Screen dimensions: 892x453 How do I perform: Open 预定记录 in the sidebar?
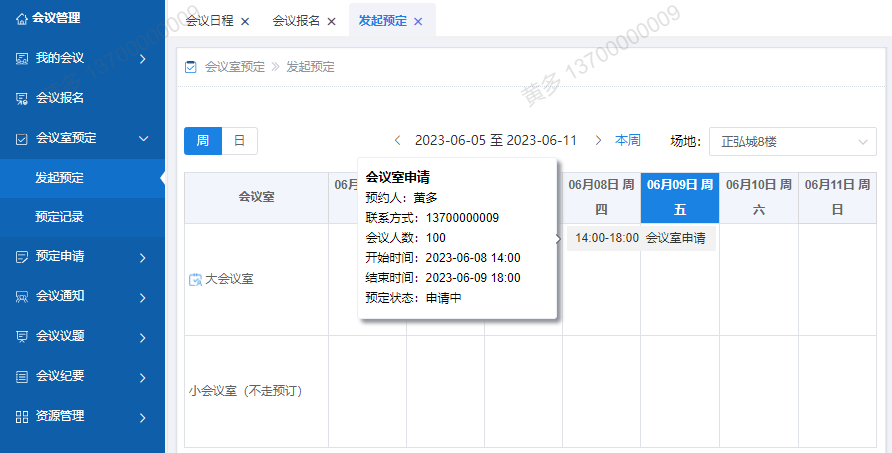pyautogui.click(x=82, y=217)
